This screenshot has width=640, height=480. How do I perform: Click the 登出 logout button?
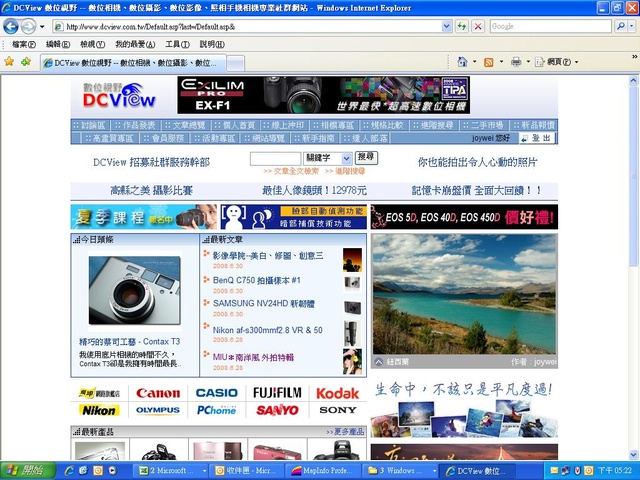click(x=537, y=138)
